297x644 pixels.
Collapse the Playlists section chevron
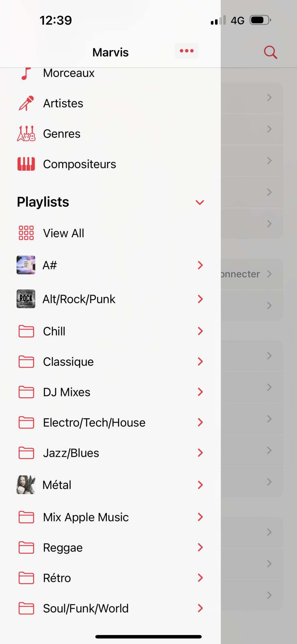[200, 202]
